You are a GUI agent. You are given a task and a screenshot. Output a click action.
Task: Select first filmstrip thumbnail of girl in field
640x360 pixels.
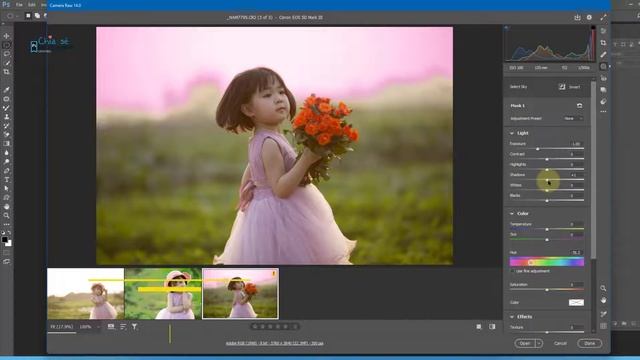click(86, 293)
